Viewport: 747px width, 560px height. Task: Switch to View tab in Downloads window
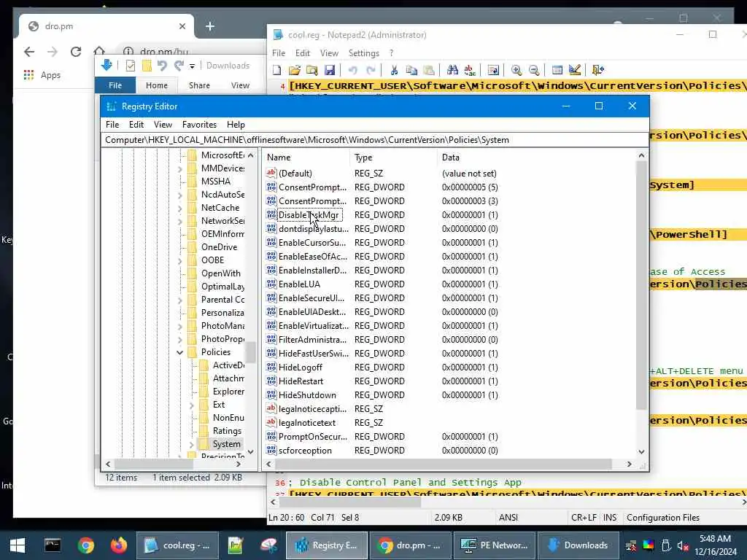tap(240, 85)
